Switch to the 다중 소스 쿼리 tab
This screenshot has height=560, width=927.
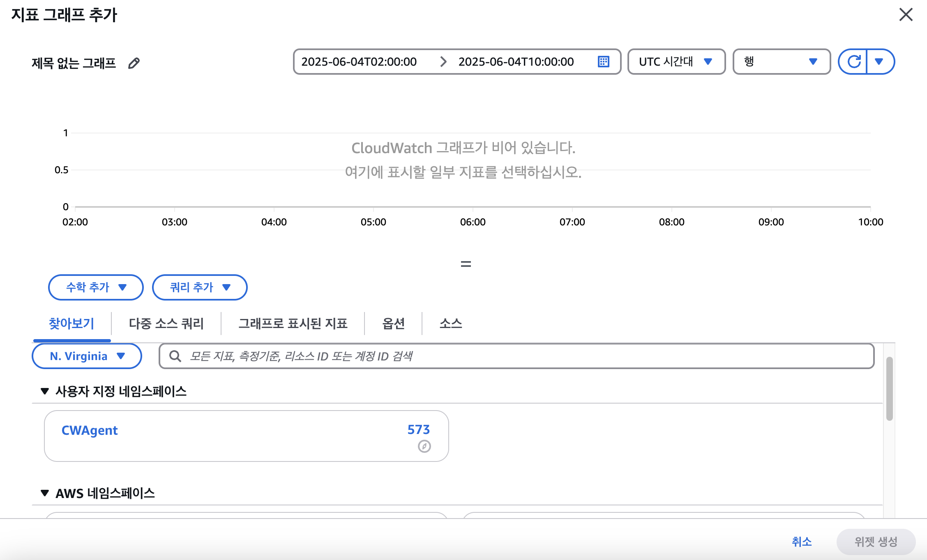click(x=166, y=324)
